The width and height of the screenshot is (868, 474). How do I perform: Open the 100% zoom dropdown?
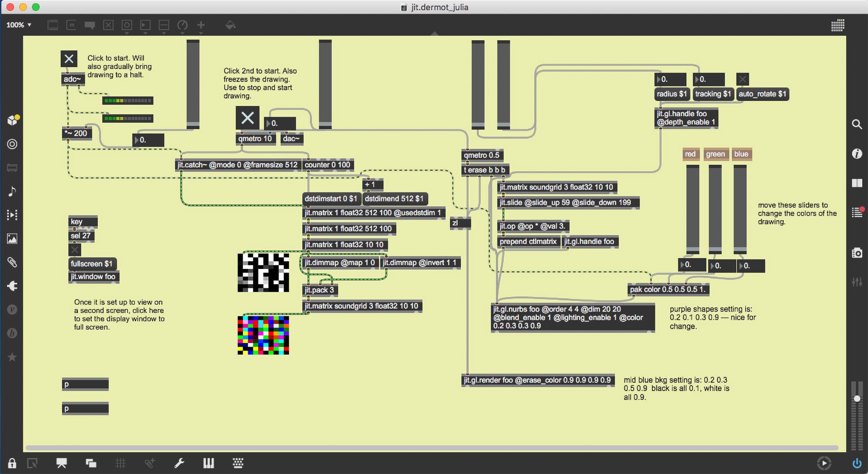(x=19, y=25)
